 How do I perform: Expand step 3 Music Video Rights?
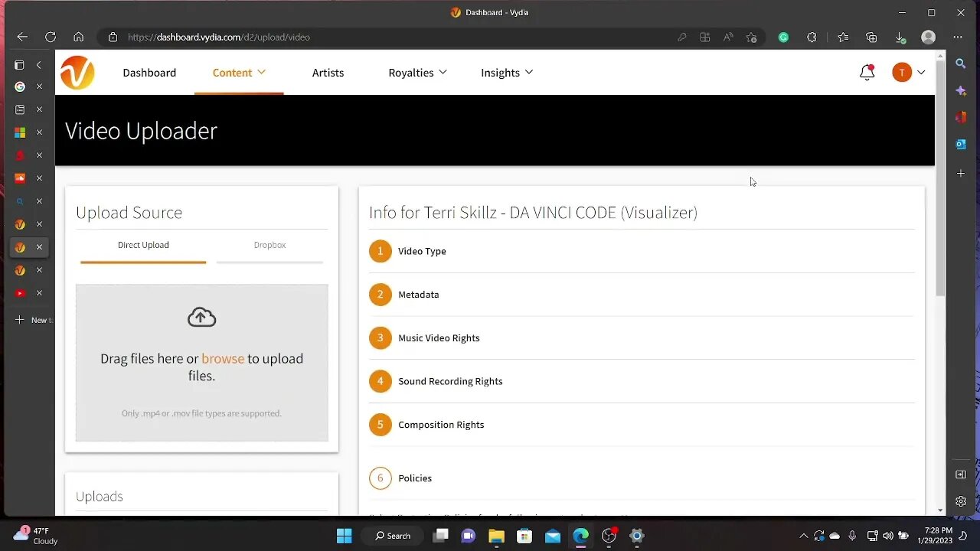[642, 337]
